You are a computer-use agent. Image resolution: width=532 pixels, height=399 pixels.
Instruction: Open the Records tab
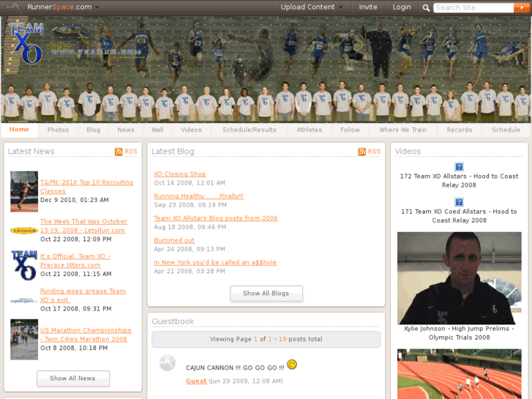[460, 130]
